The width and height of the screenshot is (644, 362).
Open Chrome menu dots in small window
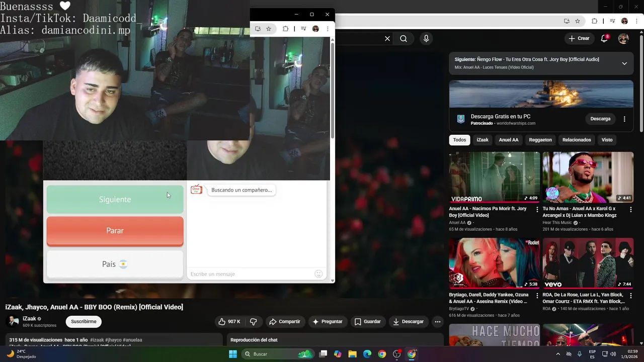328,29
